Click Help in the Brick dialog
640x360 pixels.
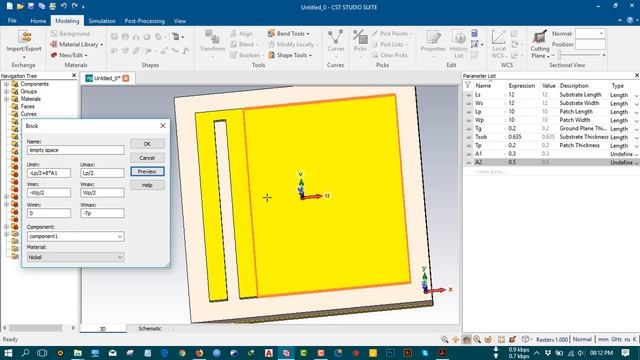tap(147, 185)
